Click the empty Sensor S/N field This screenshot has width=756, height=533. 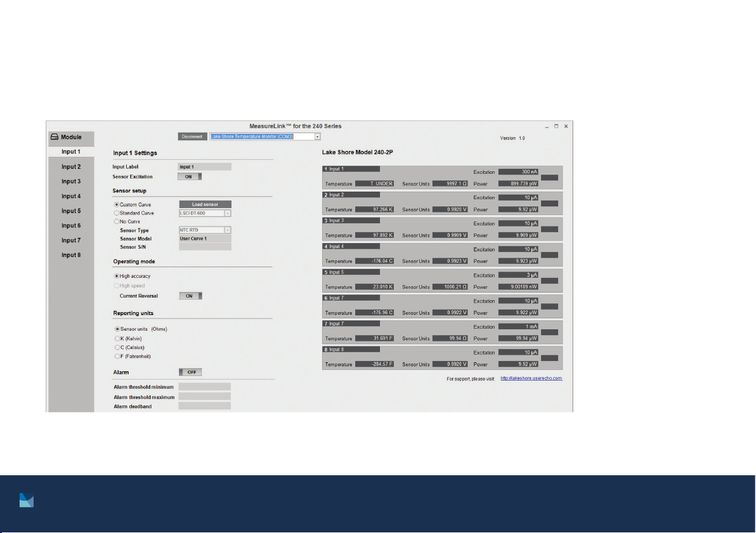click(x=205, y=247)
